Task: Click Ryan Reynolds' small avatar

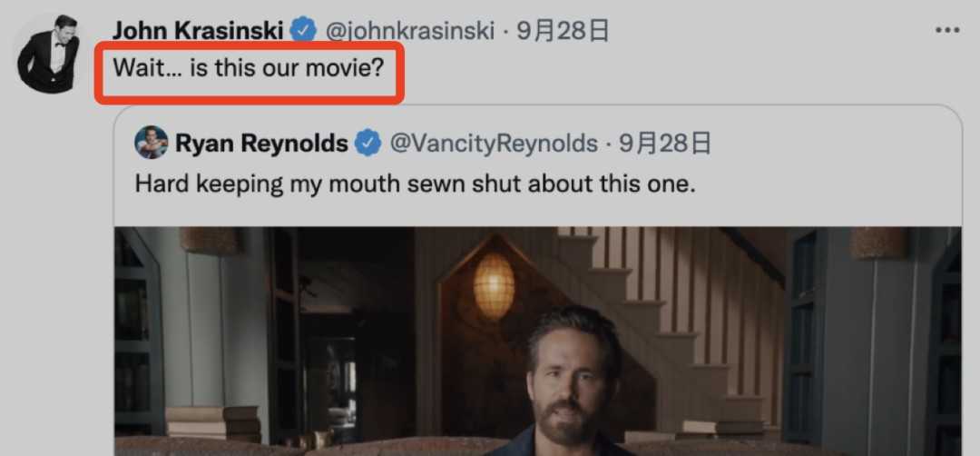Action: click(x=151, y=143)
